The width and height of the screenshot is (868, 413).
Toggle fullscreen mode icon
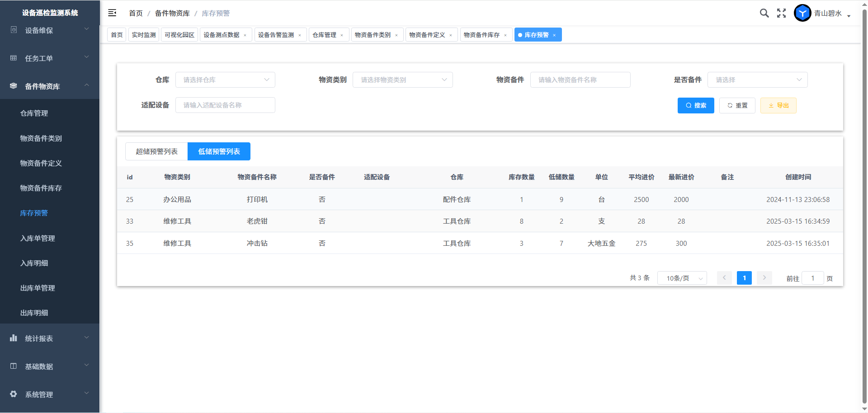pos(781,13)
